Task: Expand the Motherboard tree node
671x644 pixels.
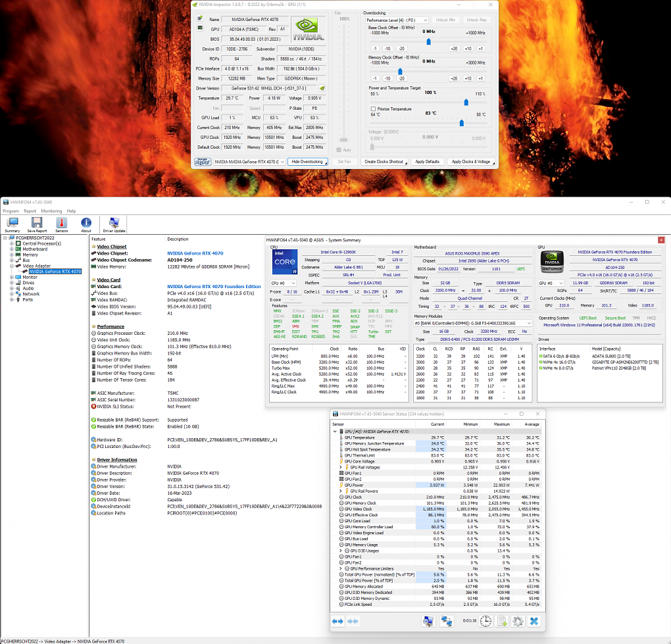Action: pyautogui.click(x=12, y=249)
